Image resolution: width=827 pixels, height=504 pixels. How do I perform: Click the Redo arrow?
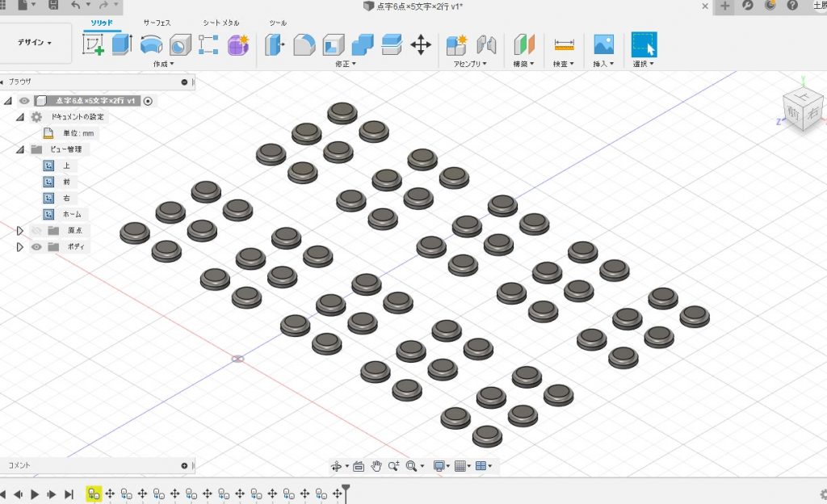tap(104, 6)
